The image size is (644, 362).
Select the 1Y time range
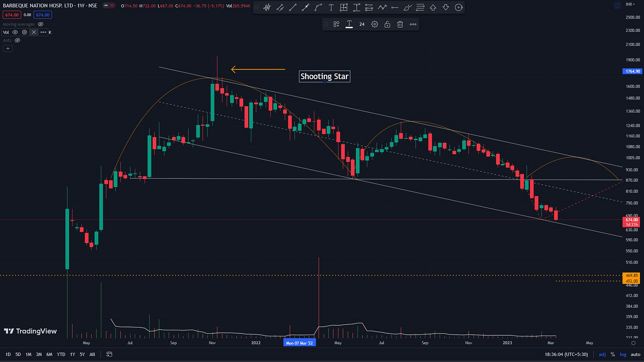(x=73, y=354)
